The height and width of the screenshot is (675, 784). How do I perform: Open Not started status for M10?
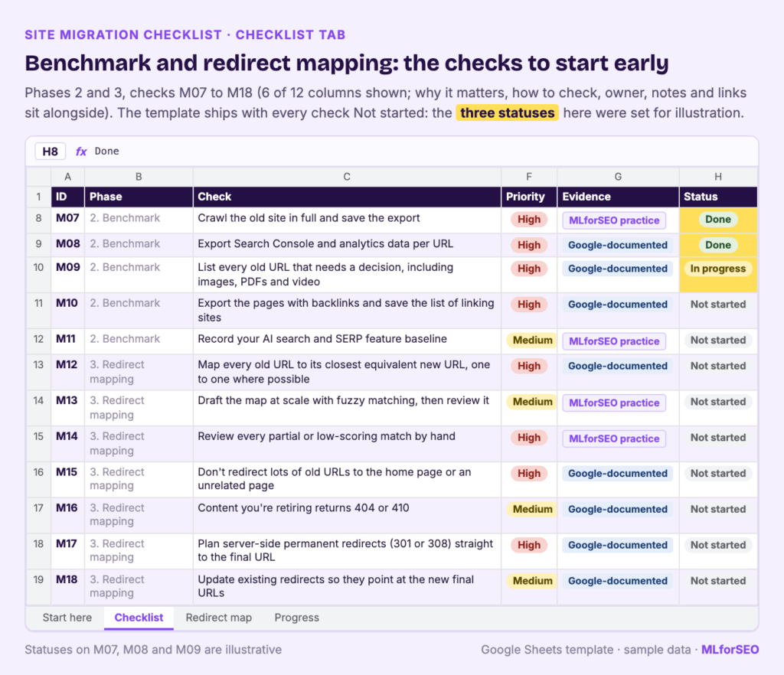[718, 305]
